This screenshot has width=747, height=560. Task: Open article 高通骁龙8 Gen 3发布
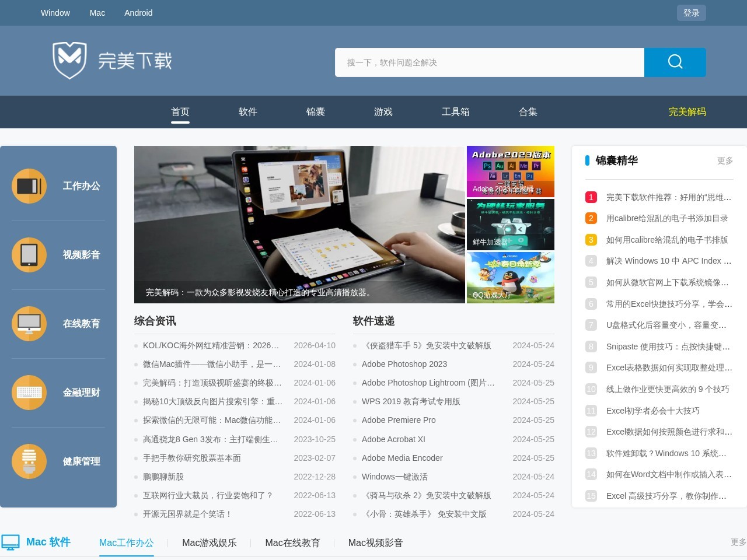pyautogui.click(x=211, y=439)
